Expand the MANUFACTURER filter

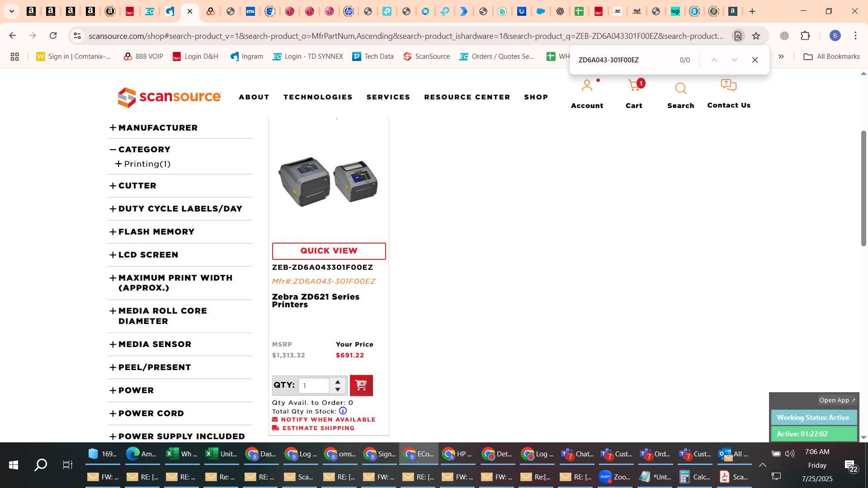(x=154, y=128)
